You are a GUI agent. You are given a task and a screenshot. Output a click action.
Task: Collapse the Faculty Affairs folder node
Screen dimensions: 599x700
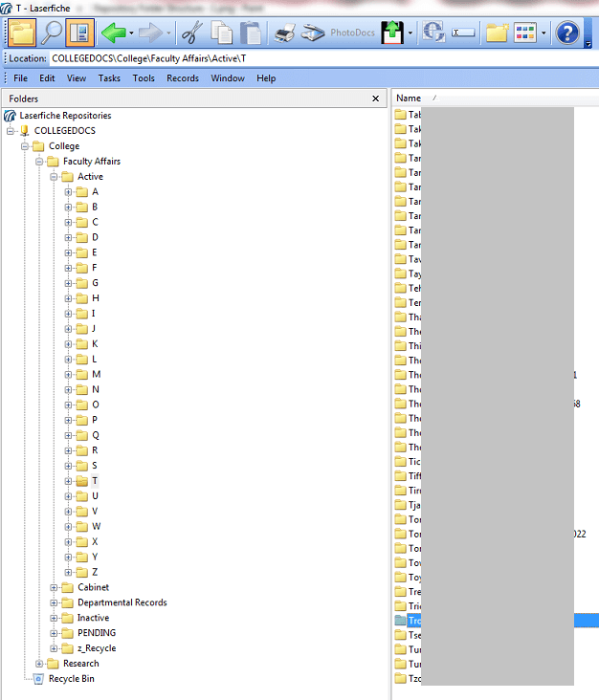(x=39, y=162)
